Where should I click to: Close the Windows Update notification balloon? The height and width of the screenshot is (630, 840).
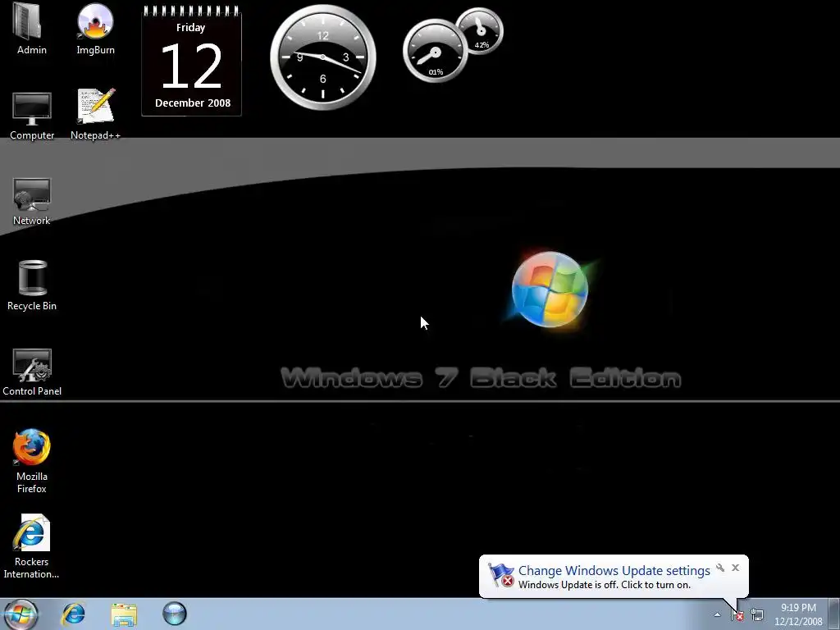pos(736,568)
